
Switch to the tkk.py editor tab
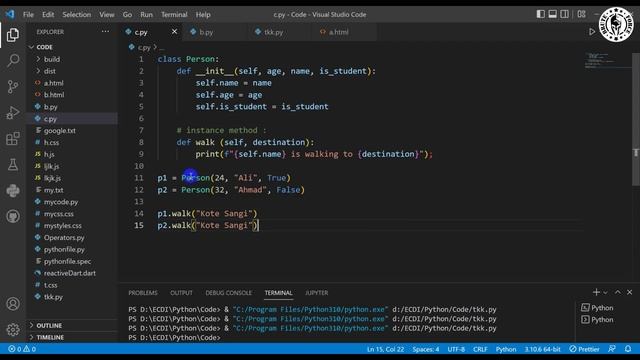pyautogui.click(x=279, y=32)
